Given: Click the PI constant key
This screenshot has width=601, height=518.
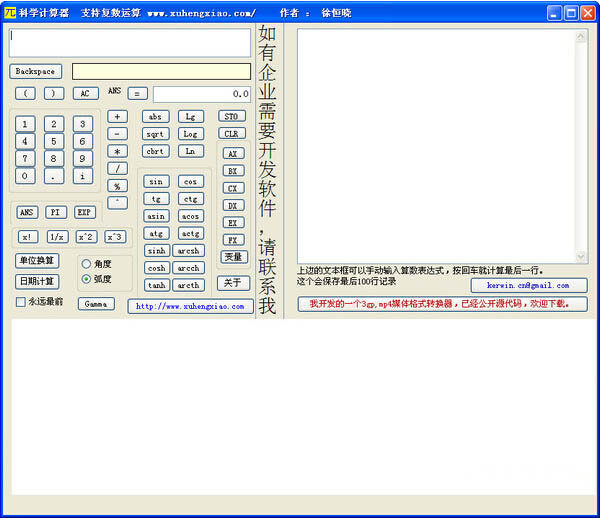Looking at the screenshot, I should pyautogui.click(x=56, y=212).
